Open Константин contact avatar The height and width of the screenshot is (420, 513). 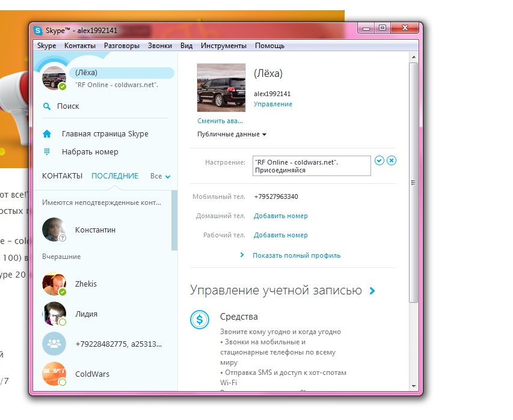tap(54, 230)
